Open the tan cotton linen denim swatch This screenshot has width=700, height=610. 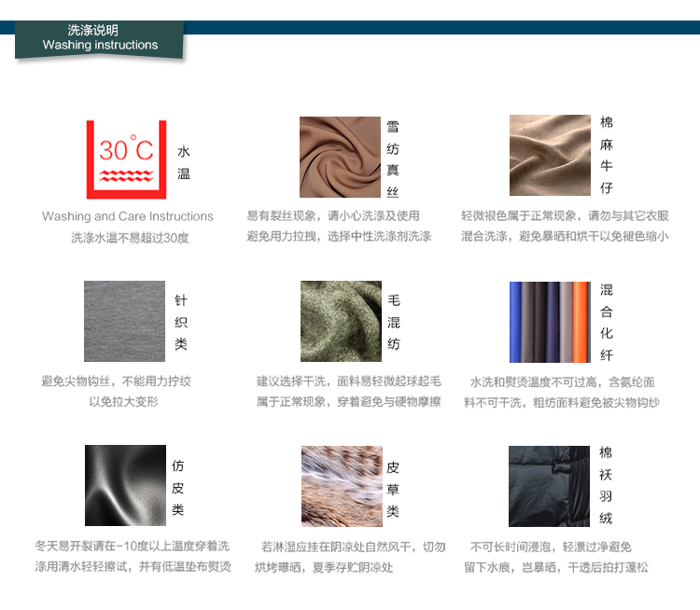[550, 155]
